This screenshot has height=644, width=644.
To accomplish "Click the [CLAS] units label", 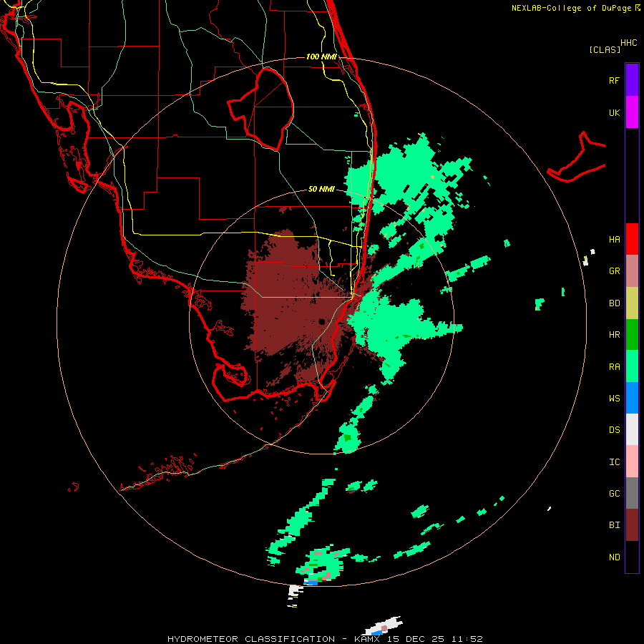I will tap(605, 49).
